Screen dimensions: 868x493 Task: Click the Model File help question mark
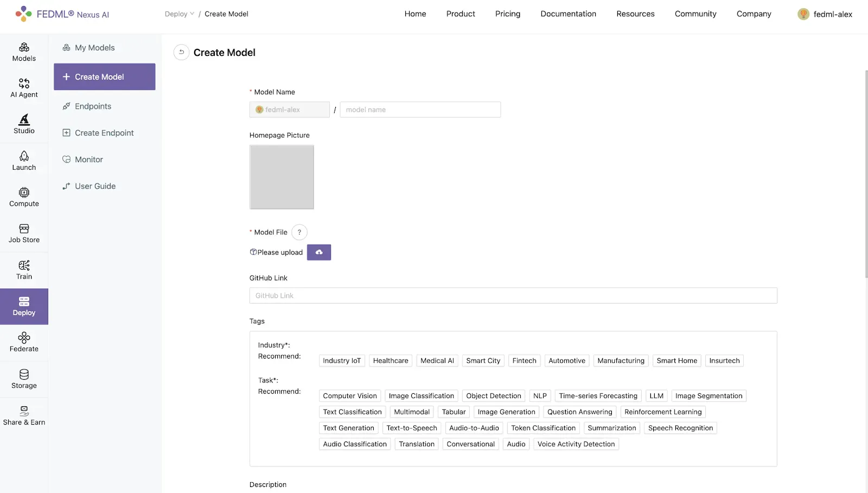point(299,232)
